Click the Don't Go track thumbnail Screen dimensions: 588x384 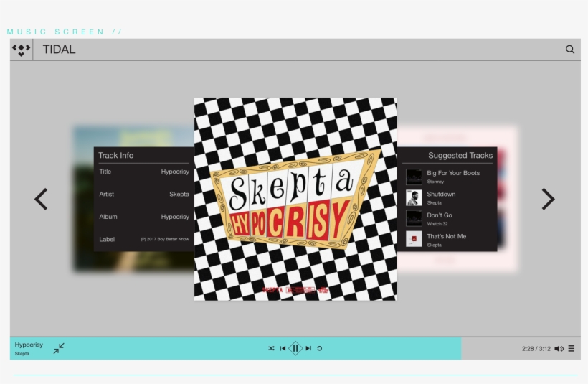(414, 218)
